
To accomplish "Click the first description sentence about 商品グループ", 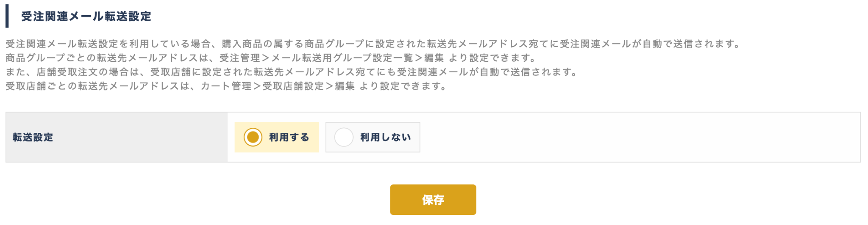I will click(x=373, y=44).
